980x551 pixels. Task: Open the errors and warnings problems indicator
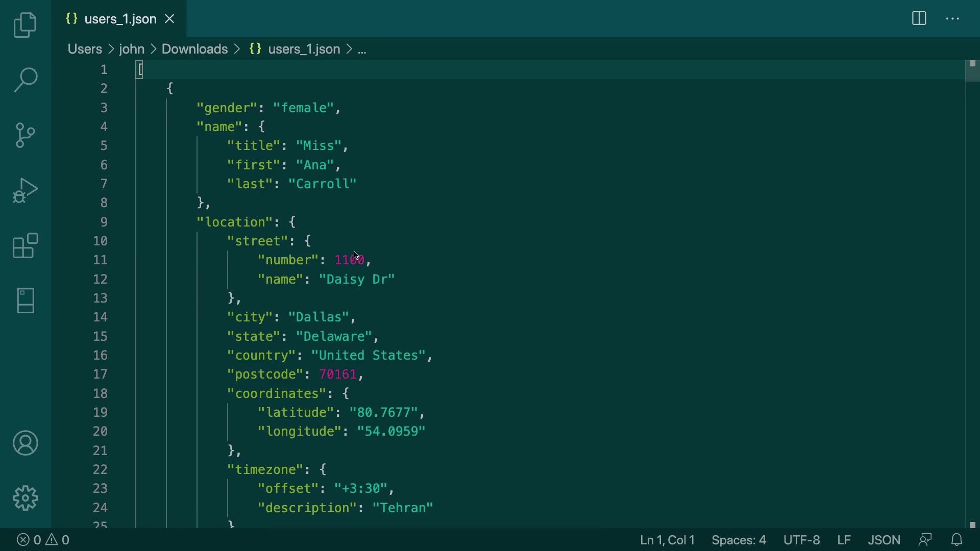[x=43, y=540]
